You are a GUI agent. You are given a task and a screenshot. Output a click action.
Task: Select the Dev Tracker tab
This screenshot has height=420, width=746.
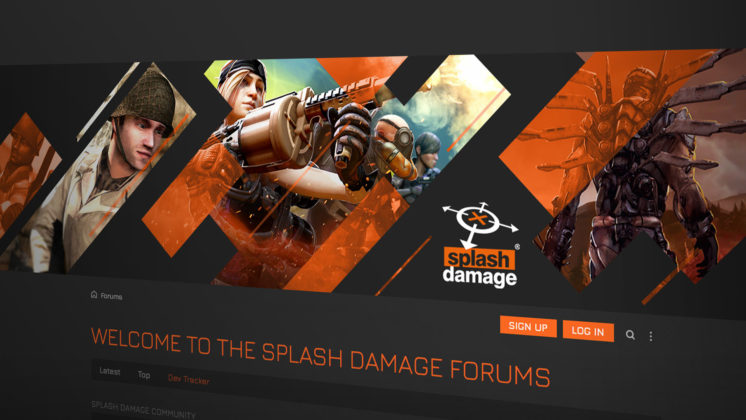pos(188,379)
